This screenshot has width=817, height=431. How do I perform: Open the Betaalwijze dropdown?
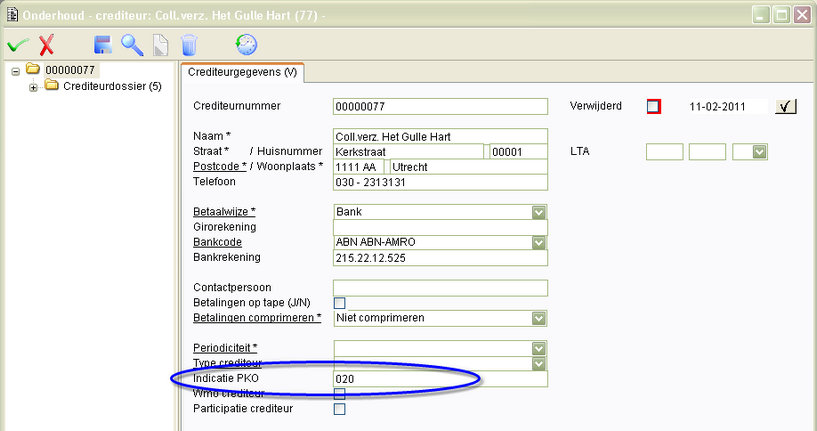[539, 212]
